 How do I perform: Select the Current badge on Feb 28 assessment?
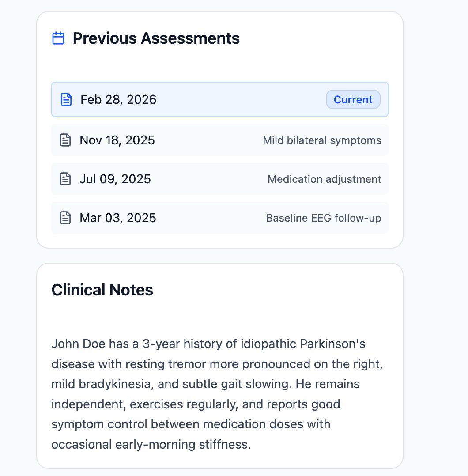pos(353,100)
